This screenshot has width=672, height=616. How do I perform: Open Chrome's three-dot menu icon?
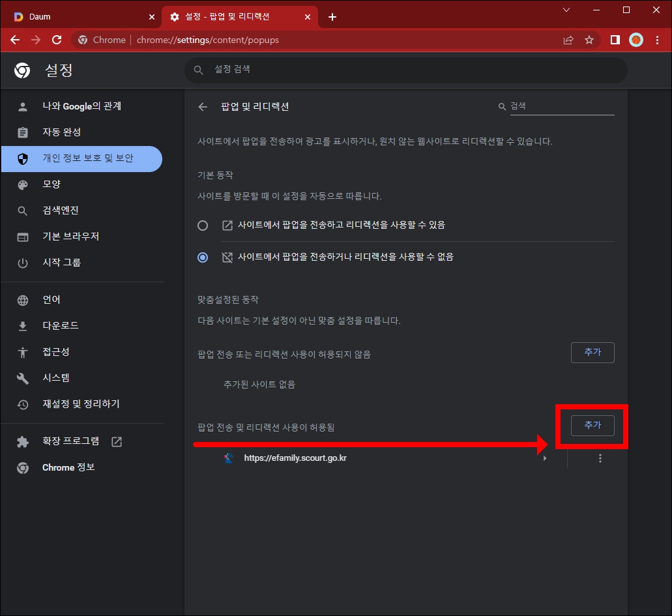(x=658, y=40)
